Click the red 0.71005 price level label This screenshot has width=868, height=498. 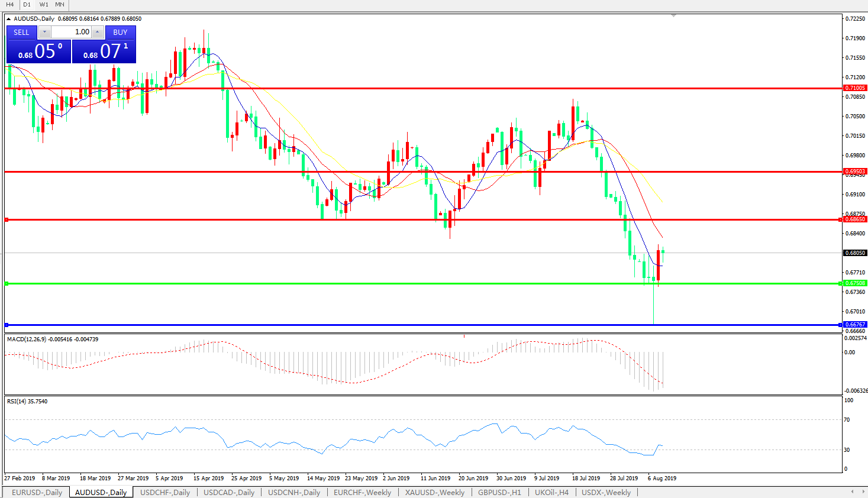[x=854, y=88]
